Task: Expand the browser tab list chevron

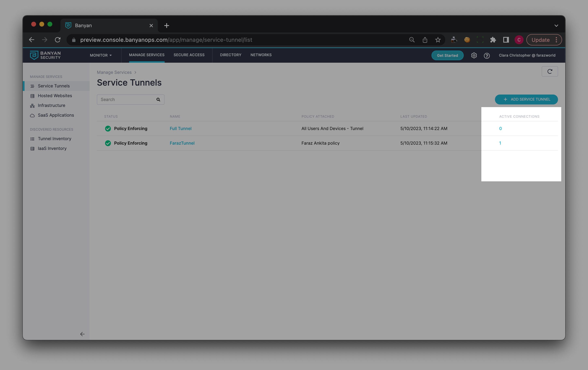Action: [556, 26]
